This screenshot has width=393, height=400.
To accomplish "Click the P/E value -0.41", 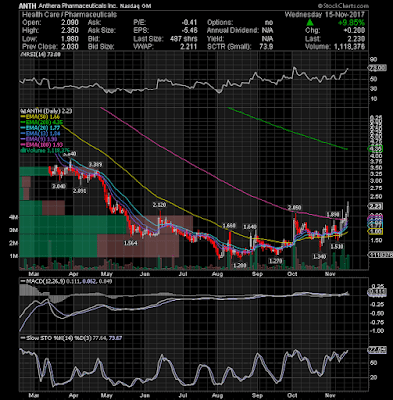I will tap(189, 22).
